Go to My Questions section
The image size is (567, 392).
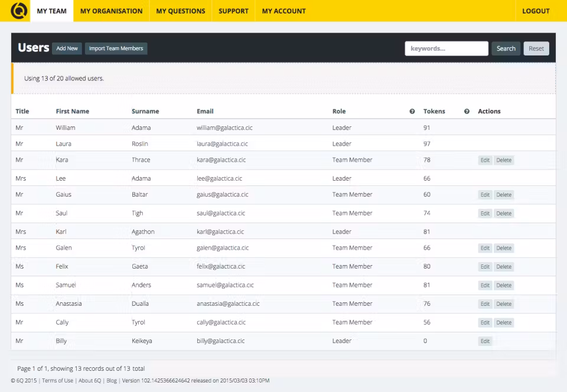[x=180, y=11]
